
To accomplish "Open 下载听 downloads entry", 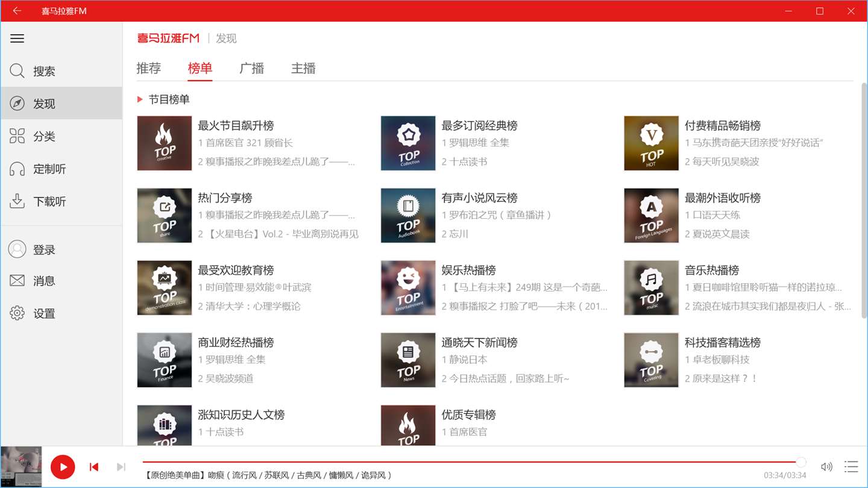I will (x=61, y=201).
